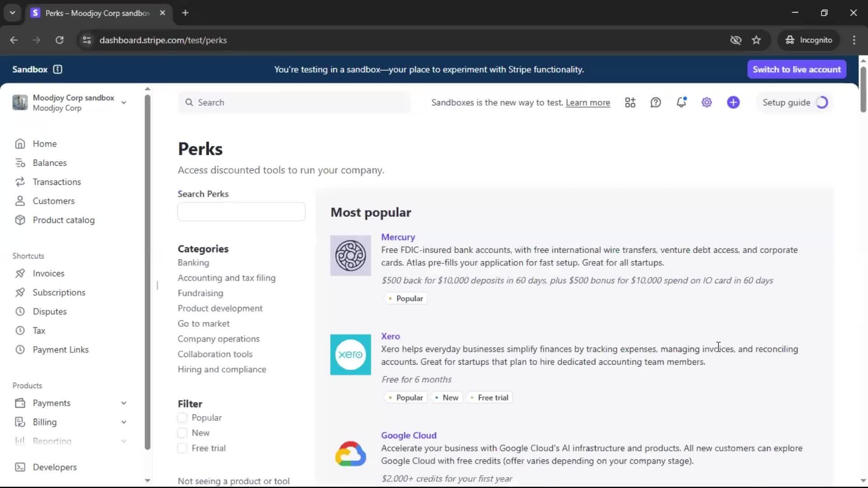Tick the Free trial filter checkbox
The height and width of the screenshot is (488, 868).
[x=182, y=448]
